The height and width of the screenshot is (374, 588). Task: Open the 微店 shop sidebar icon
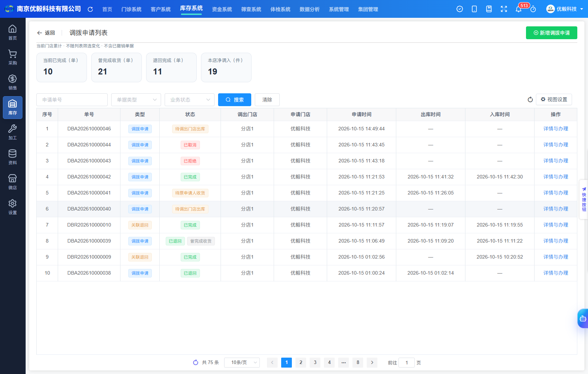pos(12,182)
